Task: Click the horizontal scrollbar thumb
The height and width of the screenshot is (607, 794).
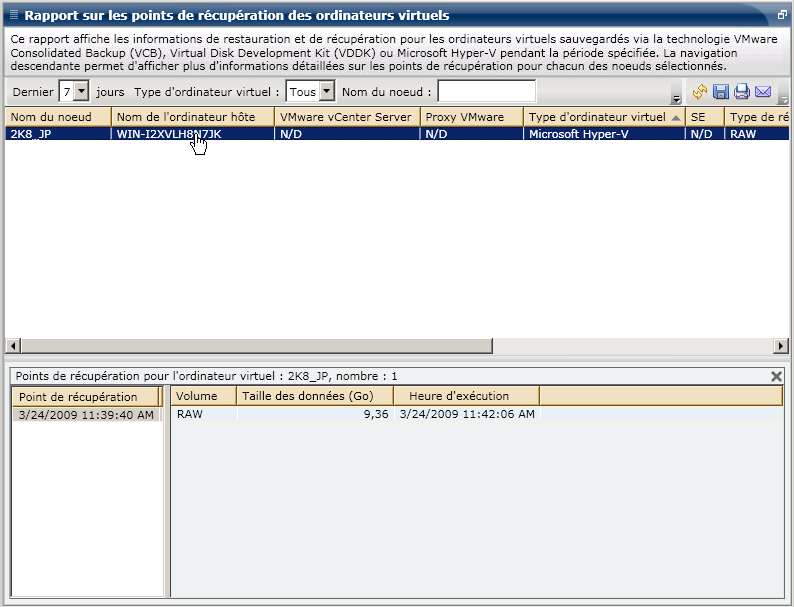Action: point(257,346)
